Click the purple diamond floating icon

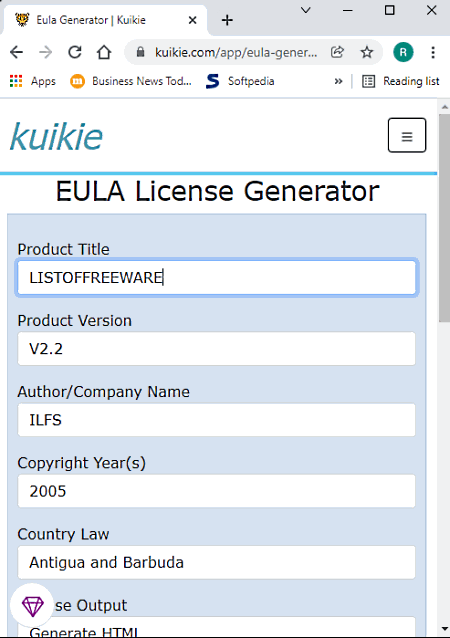33,606
